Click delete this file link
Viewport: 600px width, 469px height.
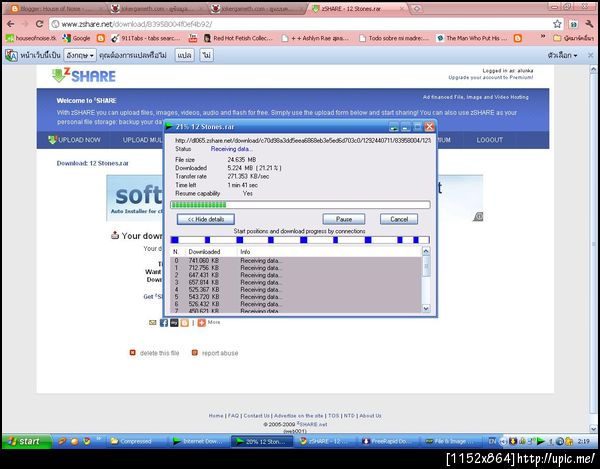(x=160, y=353)
